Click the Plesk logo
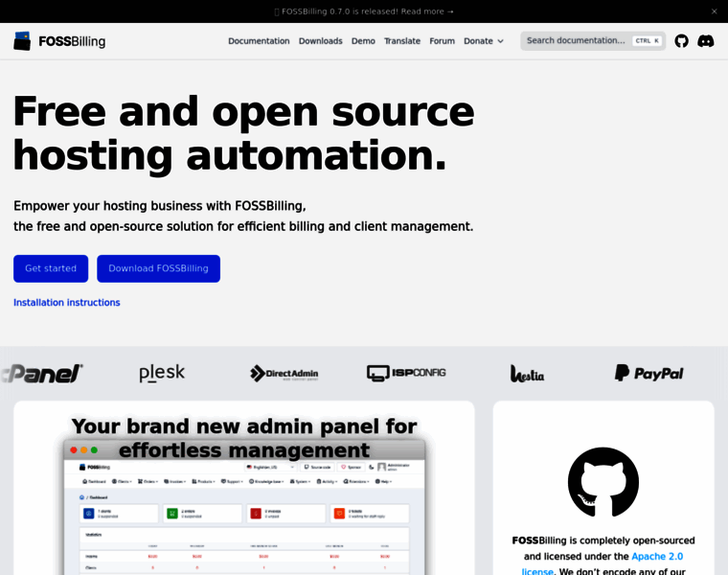The image size is (728, 575). pos(162,373)
